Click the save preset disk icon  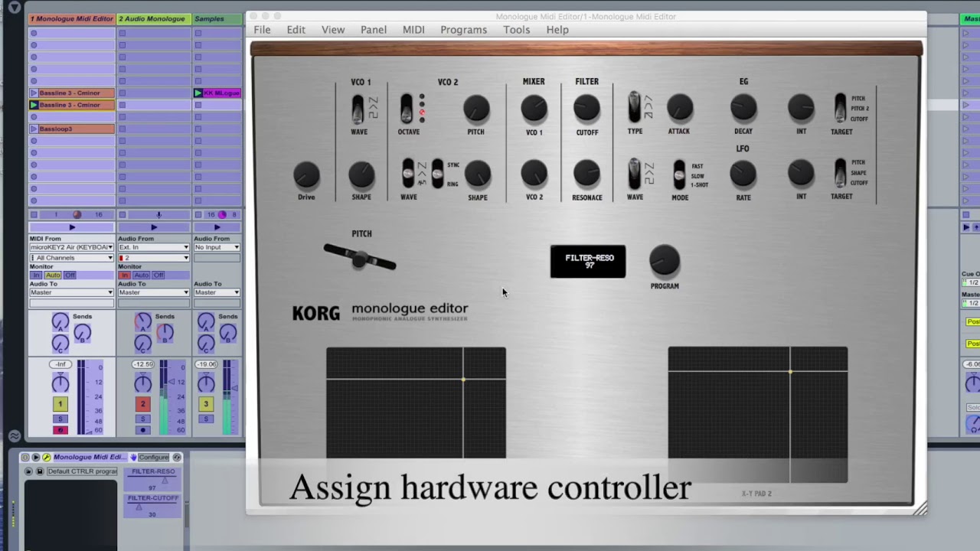pos(40,471)
